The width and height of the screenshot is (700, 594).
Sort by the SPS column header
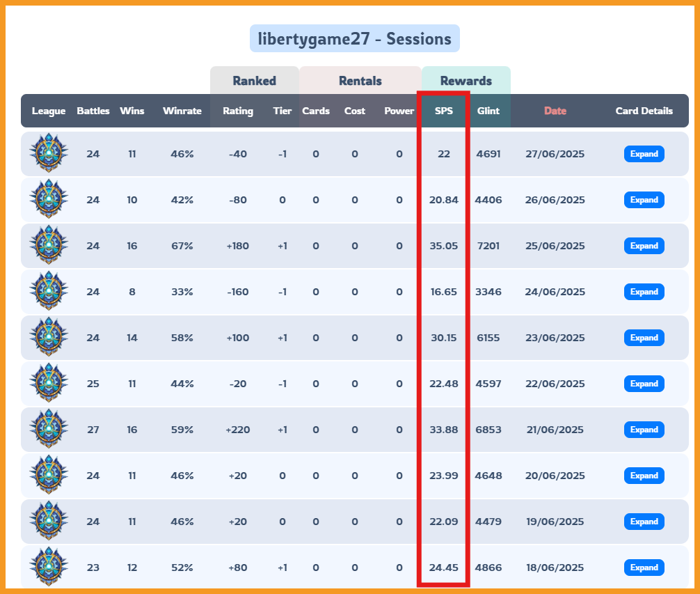pyautogui.click(x=444, y=111)
